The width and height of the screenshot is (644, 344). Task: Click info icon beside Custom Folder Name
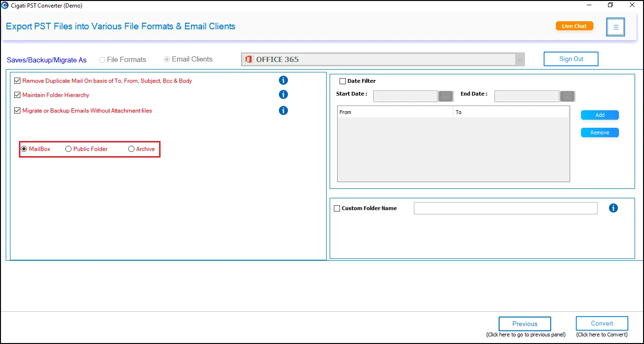click(x=613, y=208)
